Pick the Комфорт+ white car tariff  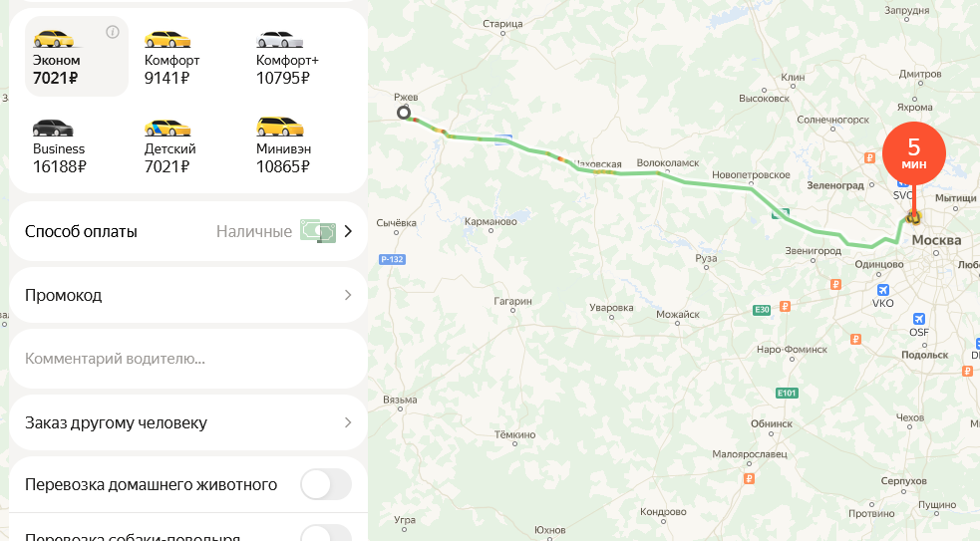279,40
